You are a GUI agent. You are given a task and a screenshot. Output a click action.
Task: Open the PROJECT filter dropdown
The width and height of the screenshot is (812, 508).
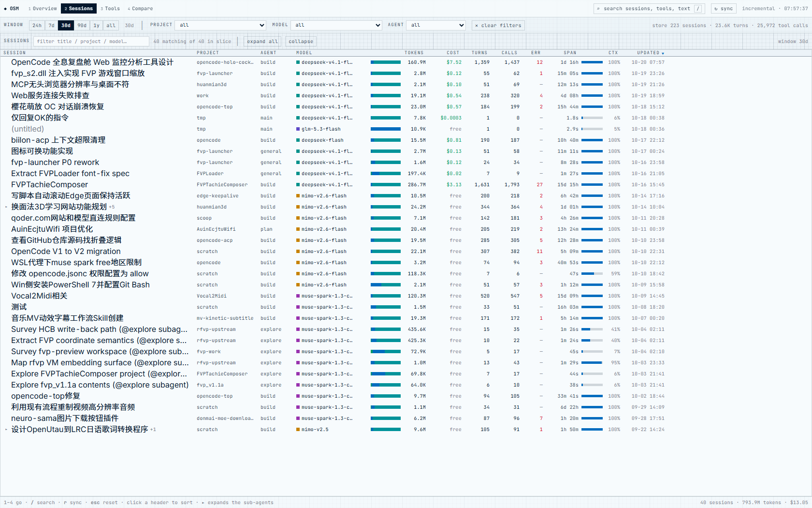(x=220, y=25)
